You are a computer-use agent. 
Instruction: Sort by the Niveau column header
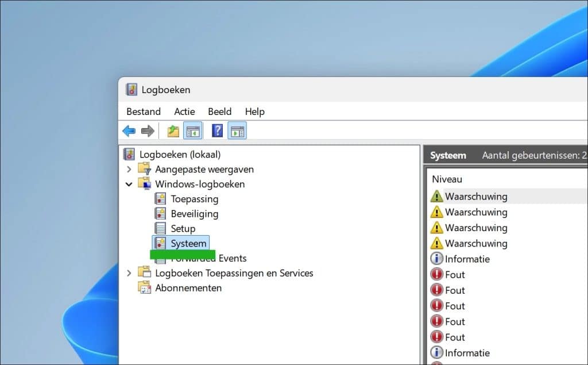[447, 179]
